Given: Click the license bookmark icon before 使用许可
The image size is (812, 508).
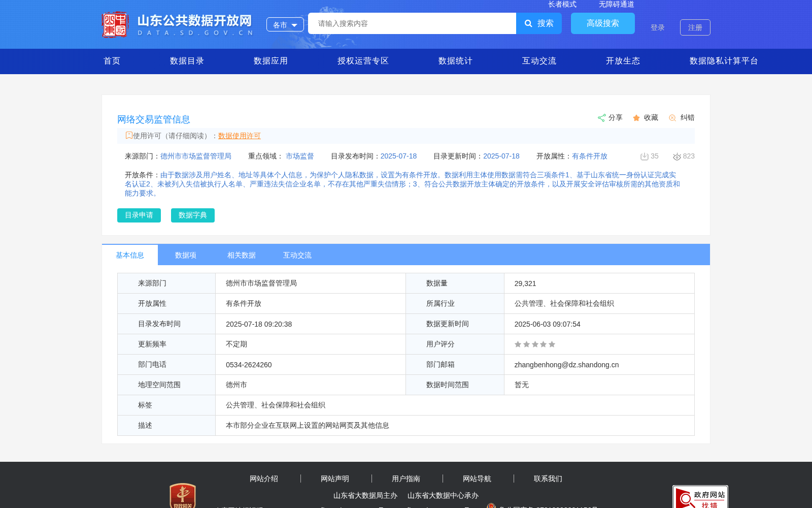Looking at the screenshot, I should 129,136.
